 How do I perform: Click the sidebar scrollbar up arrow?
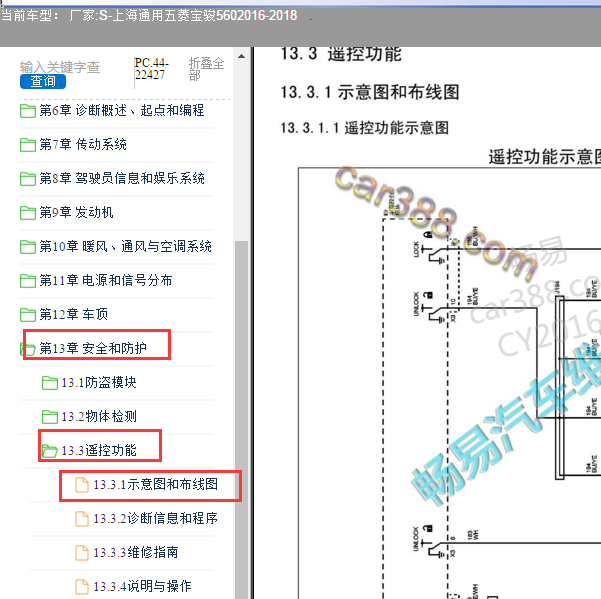point(241,56)
